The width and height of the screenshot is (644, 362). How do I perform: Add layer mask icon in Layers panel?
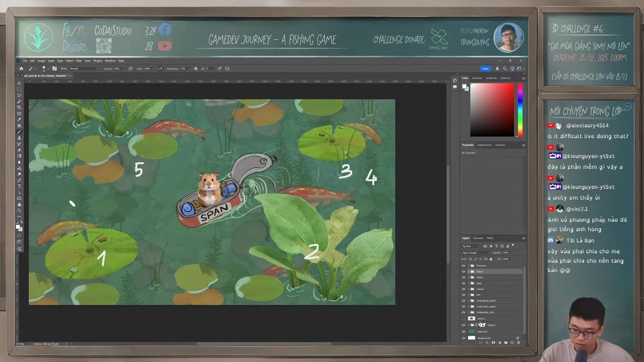[494, 342]
